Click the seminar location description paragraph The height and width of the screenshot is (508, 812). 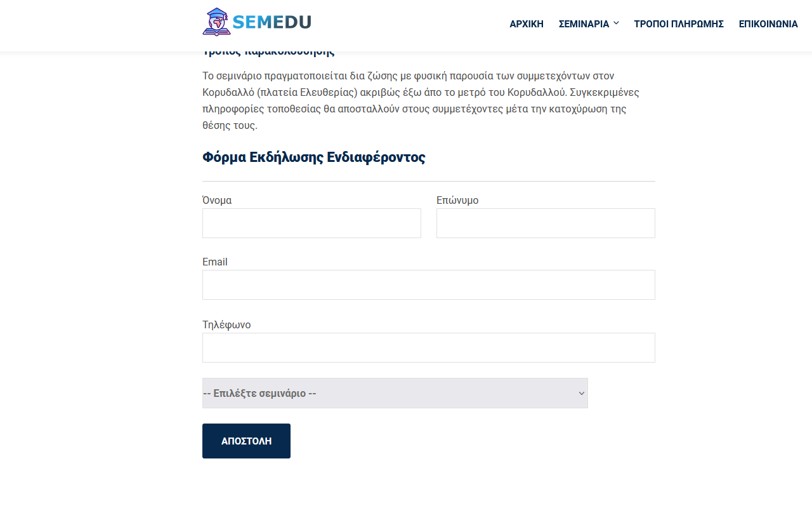point(421,100)
